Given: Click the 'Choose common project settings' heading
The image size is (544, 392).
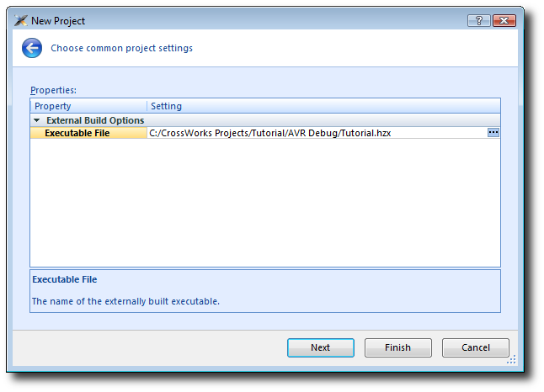Looking at the screenshot, I should pyautogui.click(x=121, y=48).
